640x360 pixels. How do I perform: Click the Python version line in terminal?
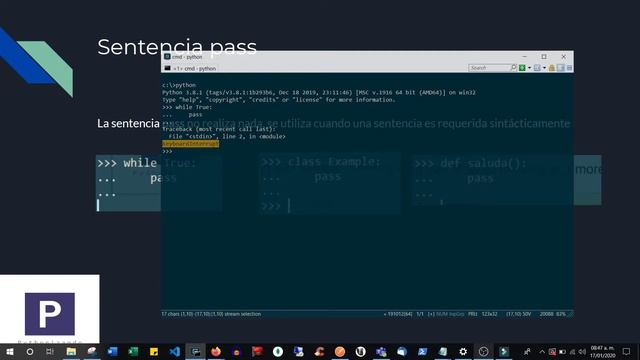coord(319,93)
